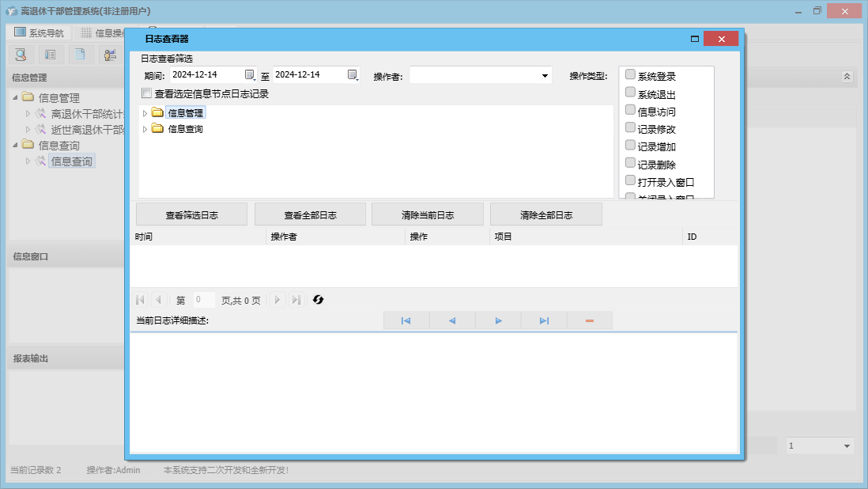Image resolution: width=868 pixels, height=489 pixels.
Task: Open the end date calendar picker
Action: point(353,74)
